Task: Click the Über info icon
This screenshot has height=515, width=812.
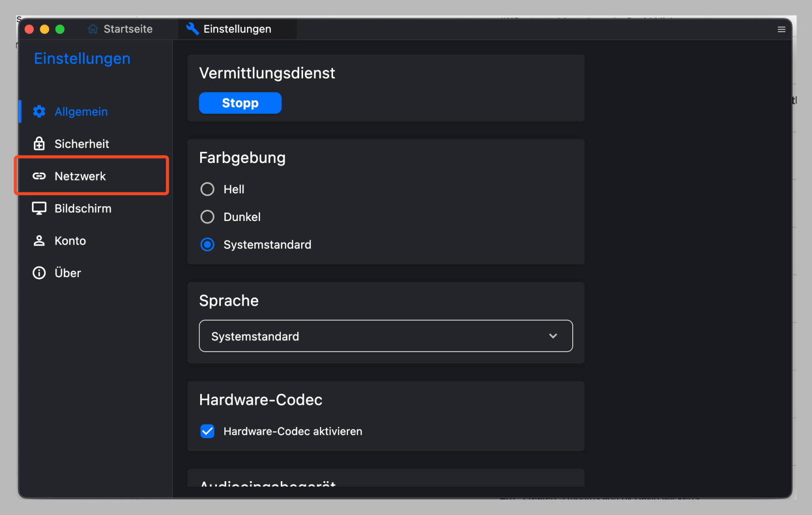Action: [x=39, y=273]
